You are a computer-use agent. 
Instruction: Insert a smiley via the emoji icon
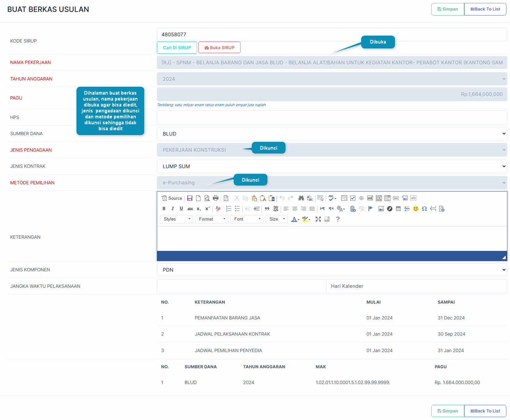[416, 209]
